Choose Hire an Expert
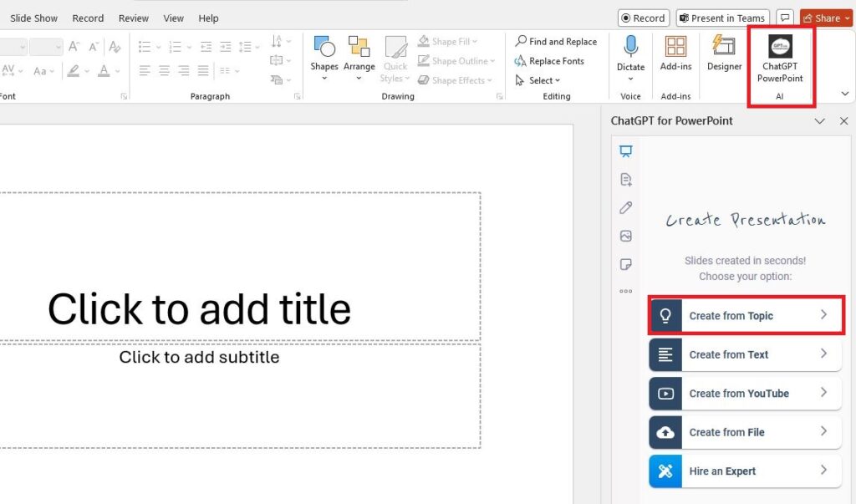 pyautogui.click(x=745, y=471)
